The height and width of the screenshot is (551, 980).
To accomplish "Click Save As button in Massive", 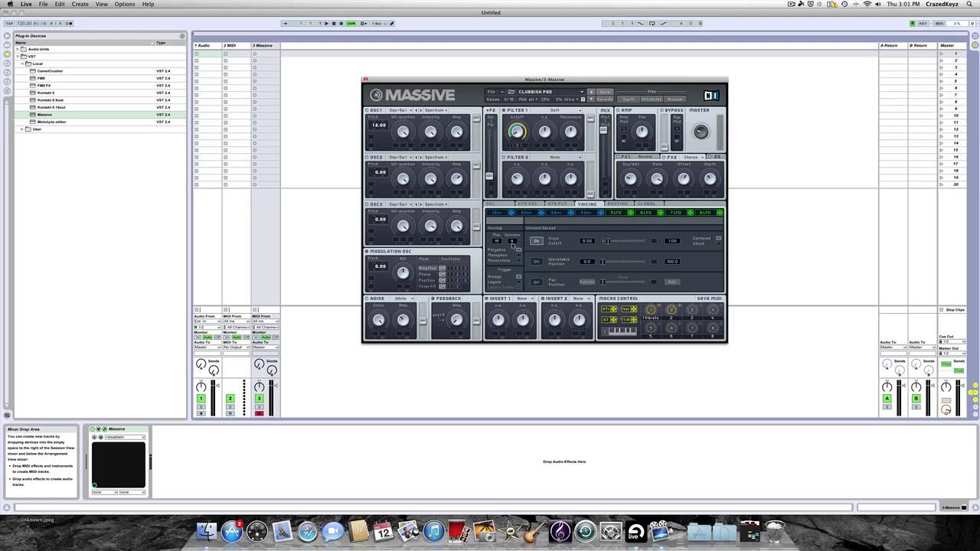I will [605, 99].
